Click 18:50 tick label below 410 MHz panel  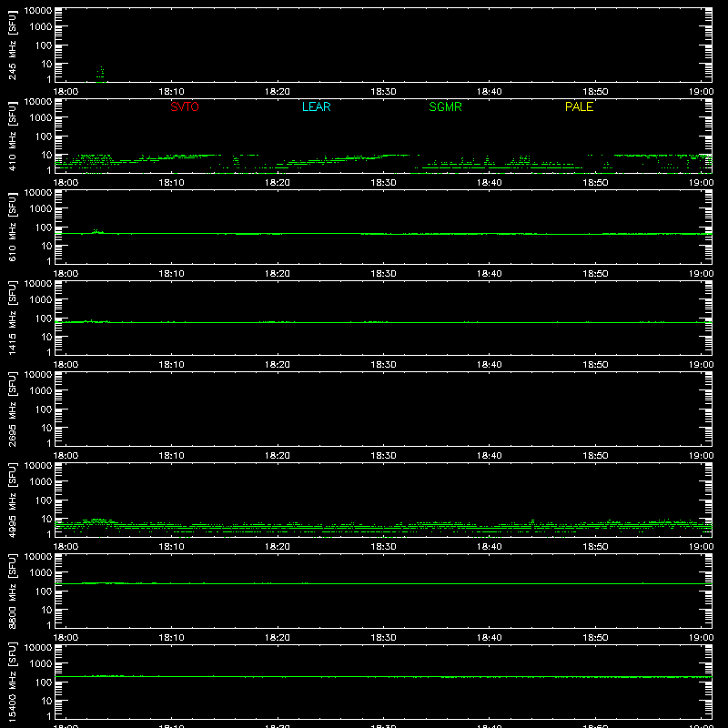click(595, 183)
